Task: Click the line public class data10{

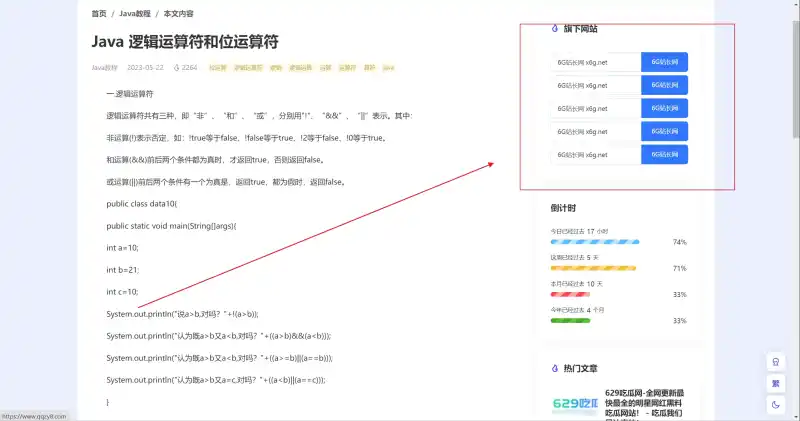Action: tap(142, 204)
